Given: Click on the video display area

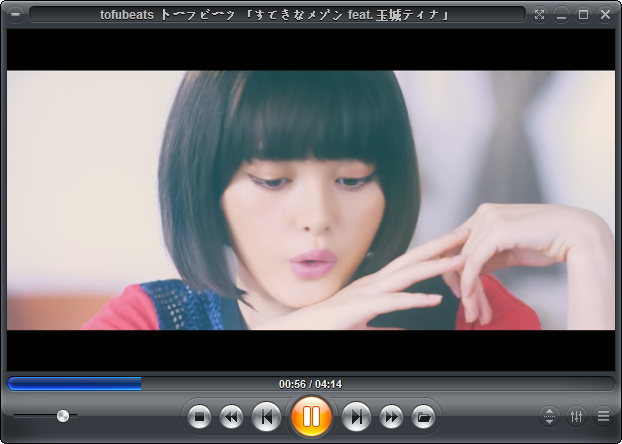Looking at the screenshot, I should pyautogui.click(x=310, y=200).
